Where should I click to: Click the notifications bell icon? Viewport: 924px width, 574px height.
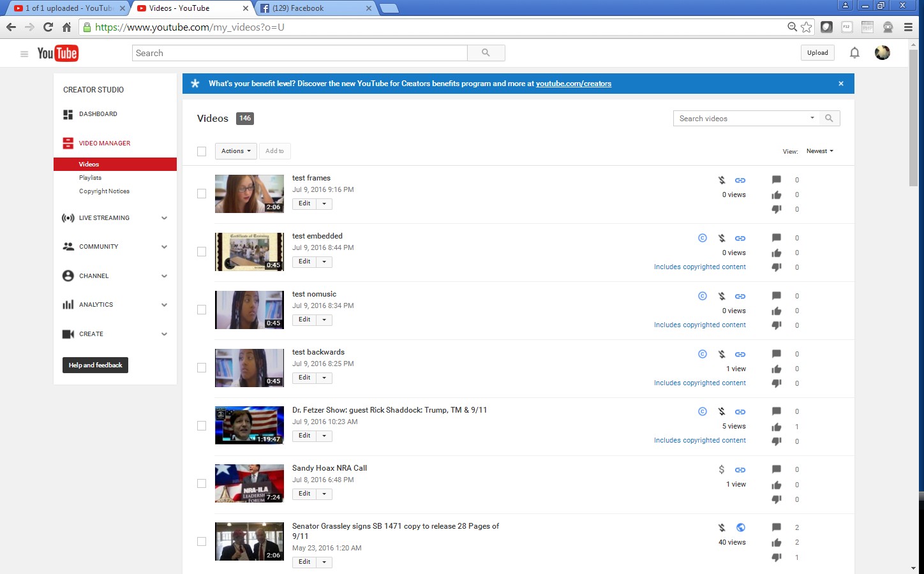coord(854,53)
